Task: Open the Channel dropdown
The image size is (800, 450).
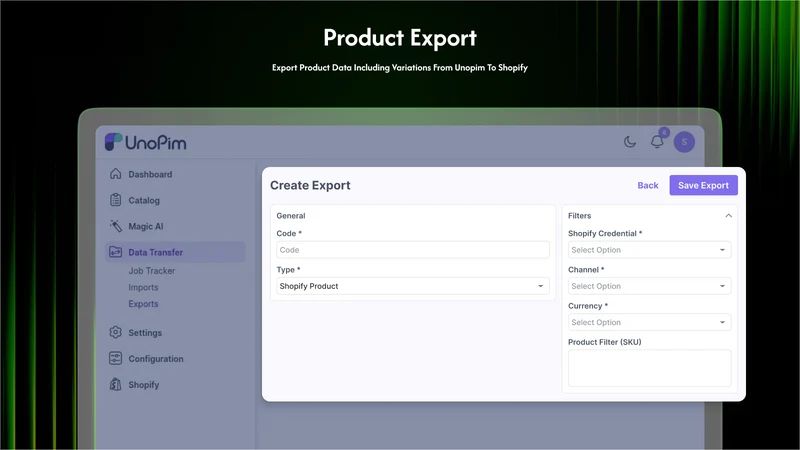Action: pos(649,286)
